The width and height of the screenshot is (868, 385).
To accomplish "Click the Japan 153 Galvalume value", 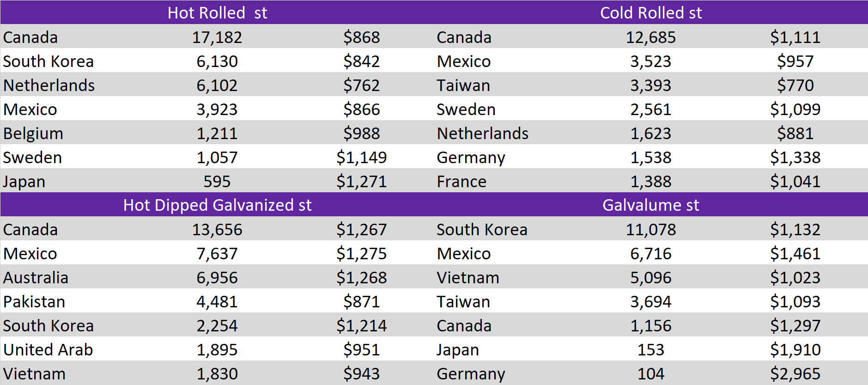I will [651, 350].
